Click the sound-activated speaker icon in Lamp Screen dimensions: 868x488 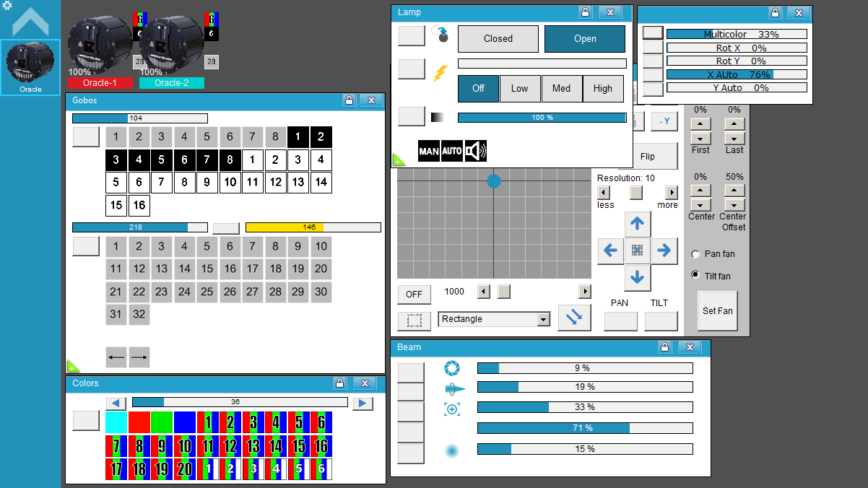pos(476,151)
